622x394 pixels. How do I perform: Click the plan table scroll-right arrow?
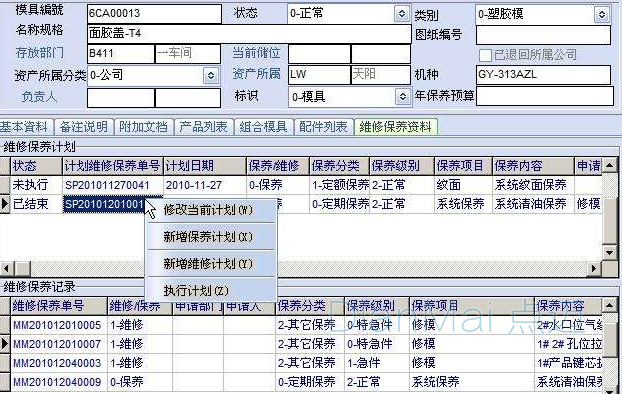click(593, 269)
